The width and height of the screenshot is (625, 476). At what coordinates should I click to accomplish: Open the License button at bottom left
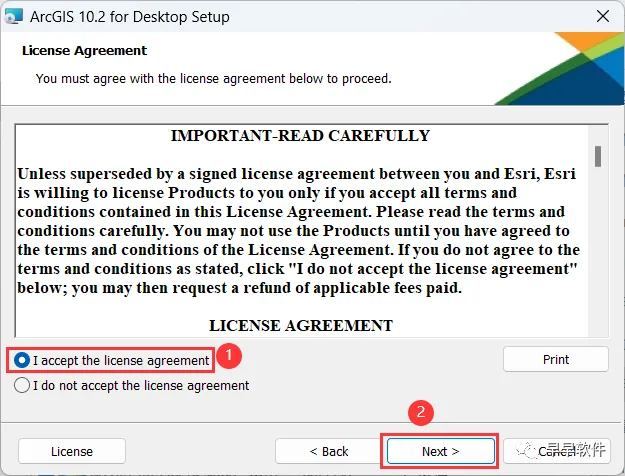point(72,451)
